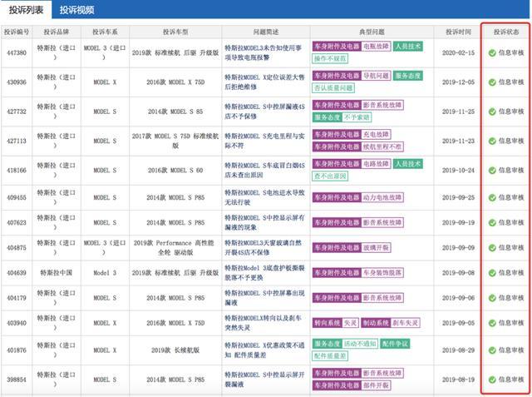Screen dimensions: 532x397
Task: Click the green check icon for complaint 427732
Action: tap(492, 112)
